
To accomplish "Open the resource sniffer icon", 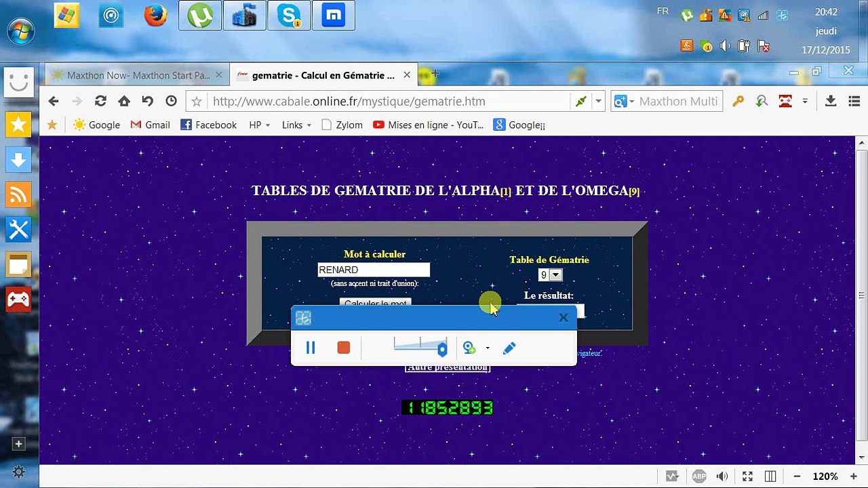I will pyautogui.click(x=762, y=101).
